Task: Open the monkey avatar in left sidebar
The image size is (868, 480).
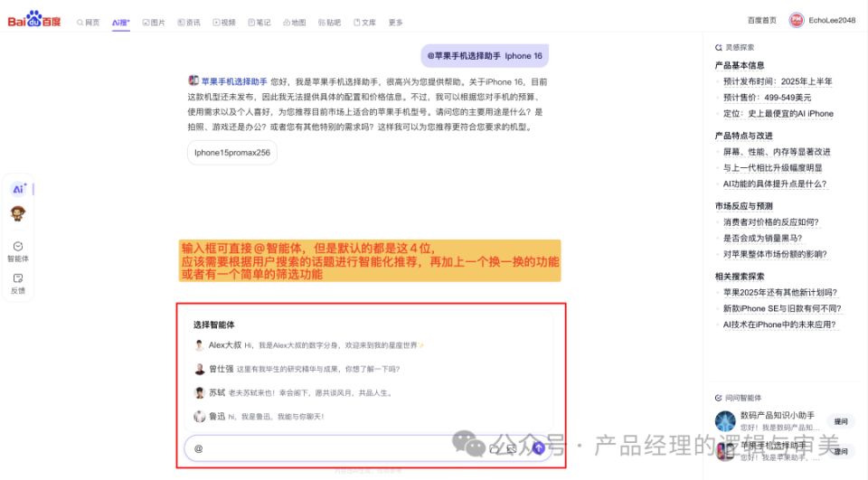Action: click(x=18, y=213)
